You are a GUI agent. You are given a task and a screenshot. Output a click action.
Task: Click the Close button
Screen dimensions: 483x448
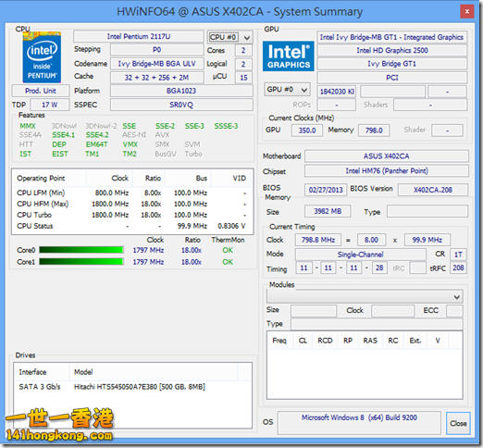(x=458, y=423)
